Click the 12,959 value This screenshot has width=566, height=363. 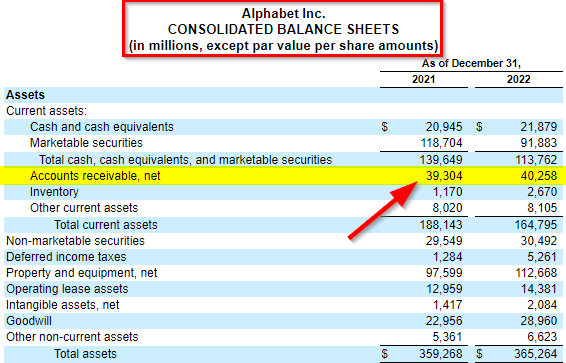444,289
